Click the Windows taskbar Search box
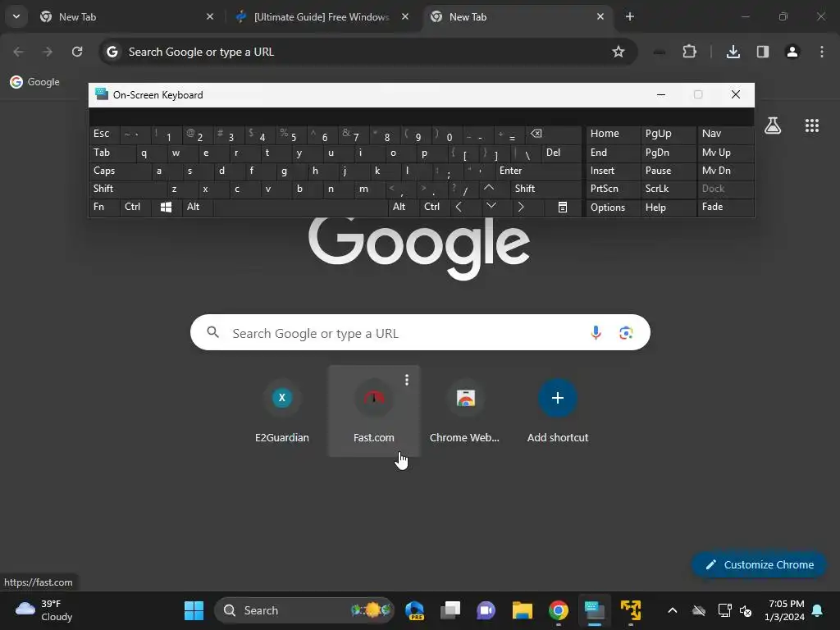 (304, 610)
